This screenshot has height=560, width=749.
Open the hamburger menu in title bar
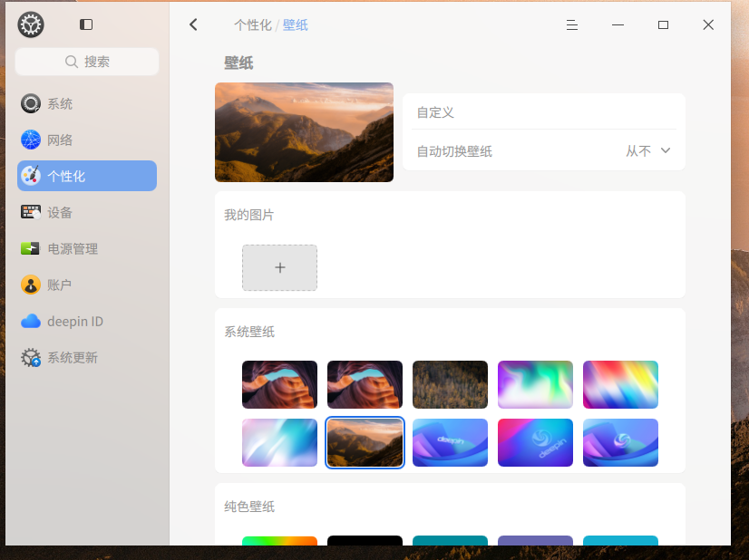[572, 24]
